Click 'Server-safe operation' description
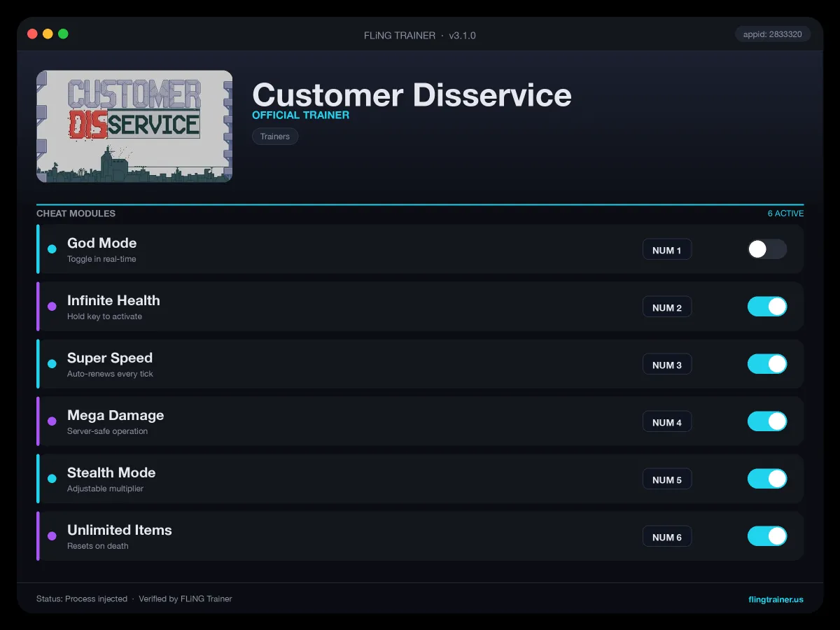The width and height of the screenshot is (840, 630). 107,431
